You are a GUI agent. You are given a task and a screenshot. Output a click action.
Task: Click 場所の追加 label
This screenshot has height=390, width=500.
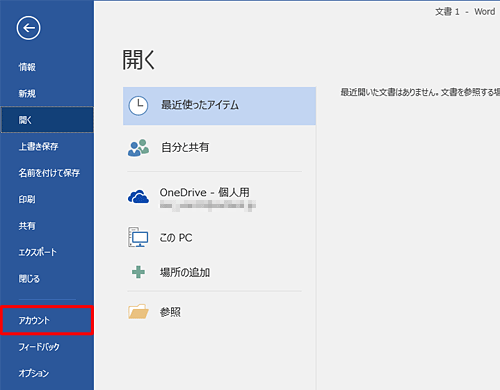[185, 272]
